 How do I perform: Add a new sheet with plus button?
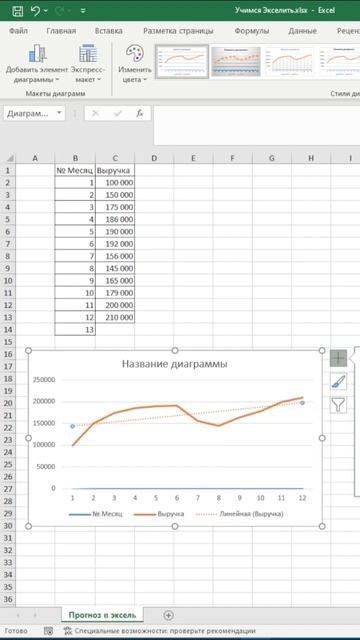168,615
